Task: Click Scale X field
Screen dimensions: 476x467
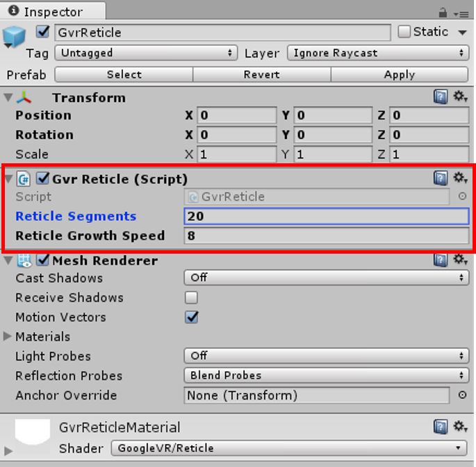Action: click(237, 154)
